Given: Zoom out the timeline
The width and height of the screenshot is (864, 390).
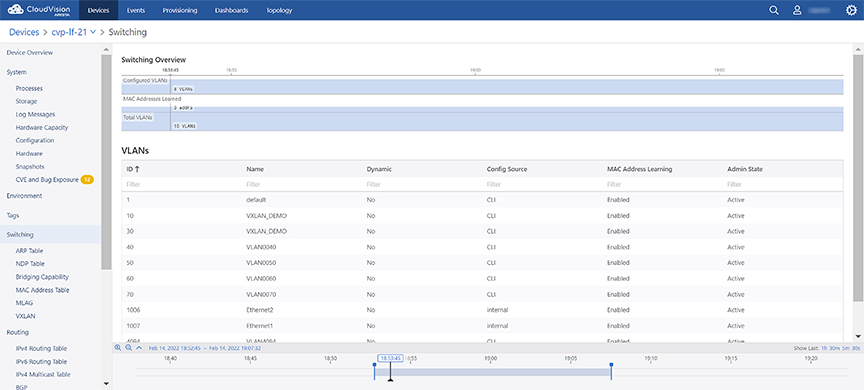Looking at the screenshot, I should [128, 348].
